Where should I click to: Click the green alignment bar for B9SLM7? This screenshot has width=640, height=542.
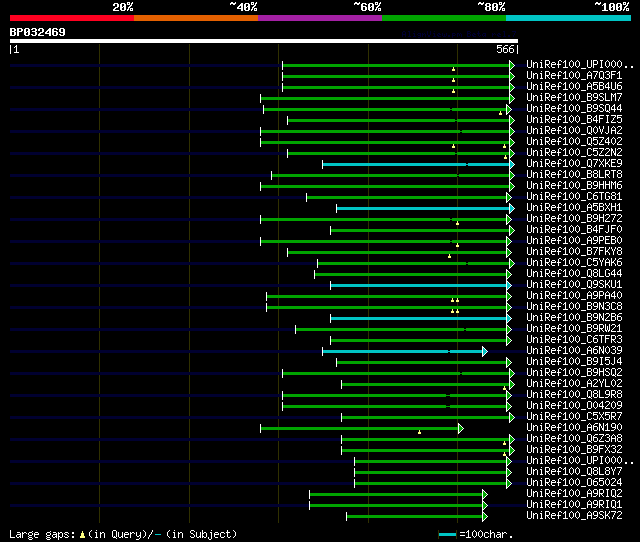pos(385,98)
